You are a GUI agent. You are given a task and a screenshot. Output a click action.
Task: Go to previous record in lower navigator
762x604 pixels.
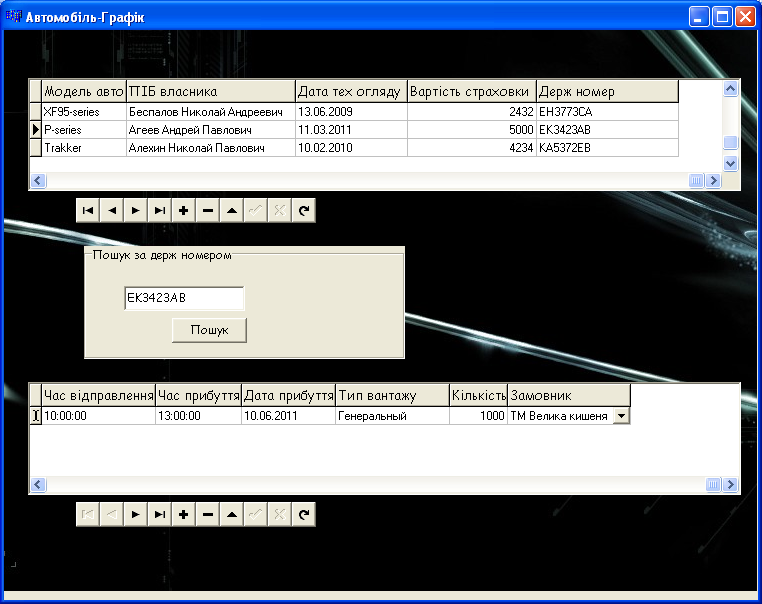(112, 514)
